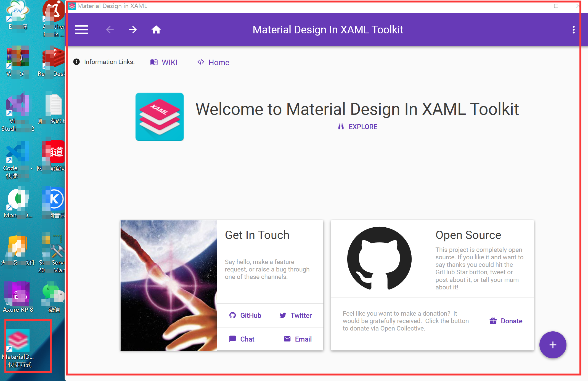Open the Twitter contact button
This screenshot has width=588, height=381.
[296, 315]
